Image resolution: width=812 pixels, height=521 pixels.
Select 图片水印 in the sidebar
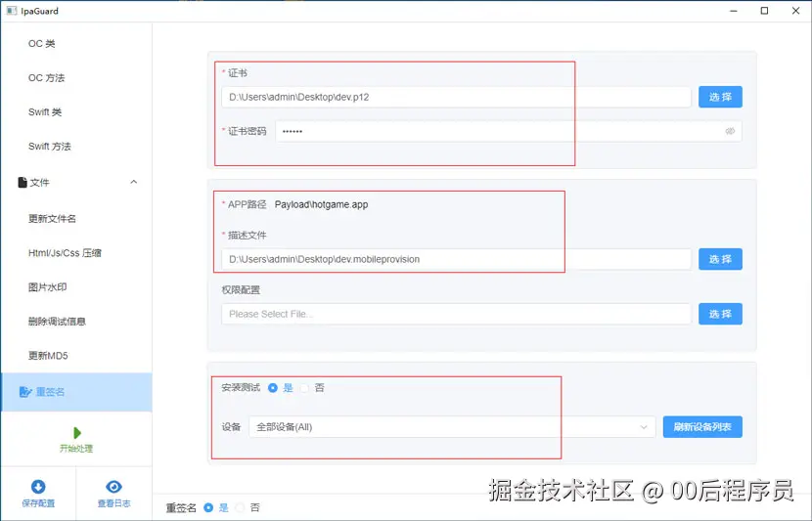(x=47, y=286)
